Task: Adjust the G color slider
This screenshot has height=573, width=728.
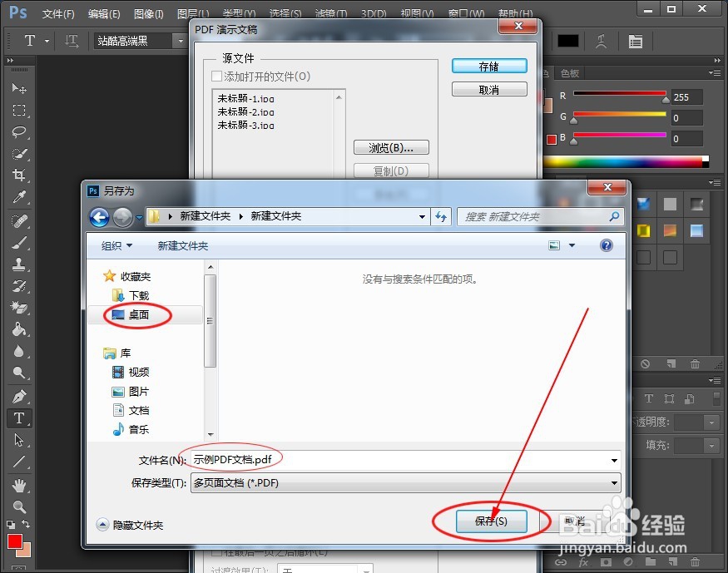Action: (x=574, y=120)
